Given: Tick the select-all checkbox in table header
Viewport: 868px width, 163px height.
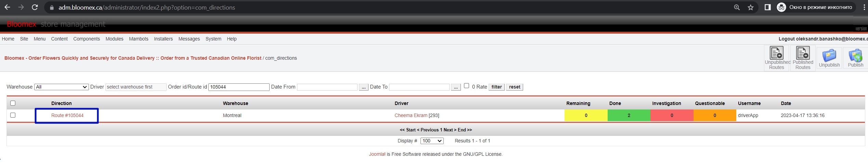Looking at the screenshot, I should coord(13,103).
